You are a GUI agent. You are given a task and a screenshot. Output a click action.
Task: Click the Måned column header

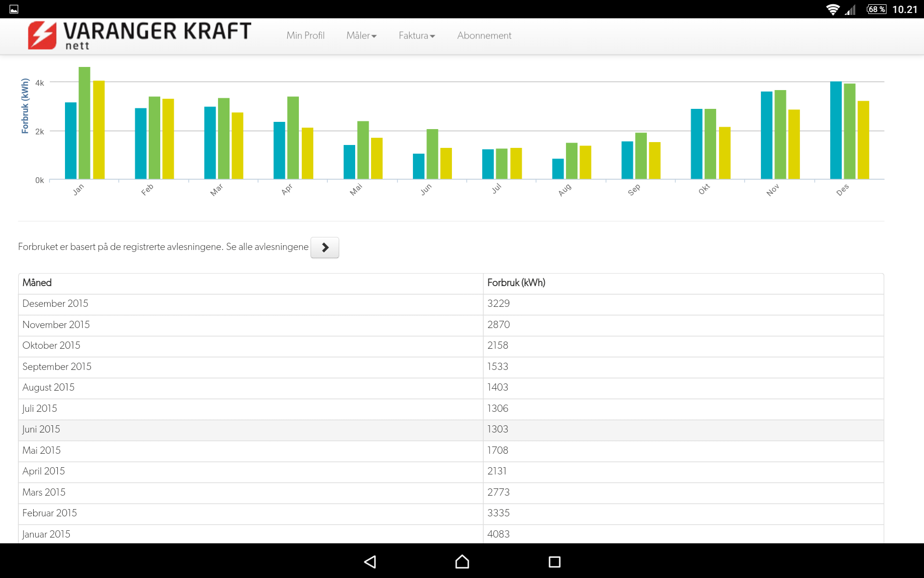click(37, 283)
